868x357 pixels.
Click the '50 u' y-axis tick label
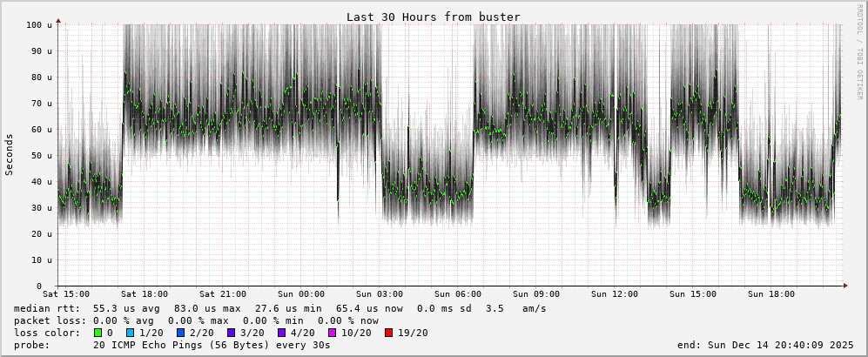click(x=41, y=156)
